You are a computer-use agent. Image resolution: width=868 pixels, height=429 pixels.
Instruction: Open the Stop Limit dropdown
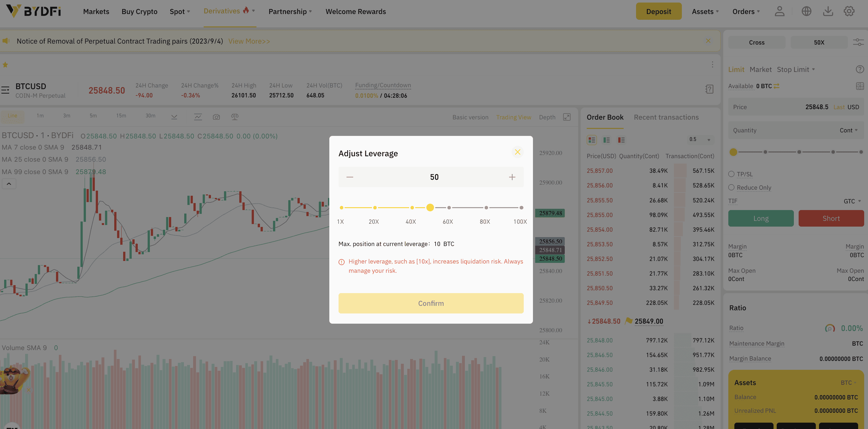click(796, 69)
